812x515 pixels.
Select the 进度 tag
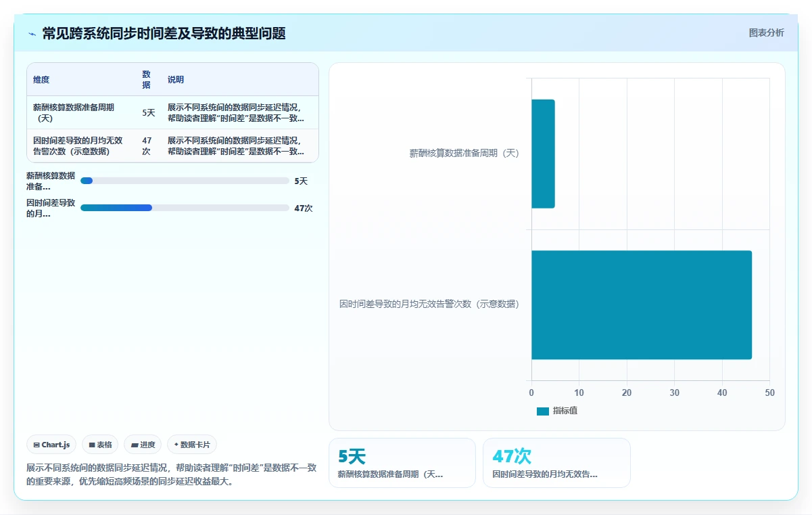pos(143,445)
